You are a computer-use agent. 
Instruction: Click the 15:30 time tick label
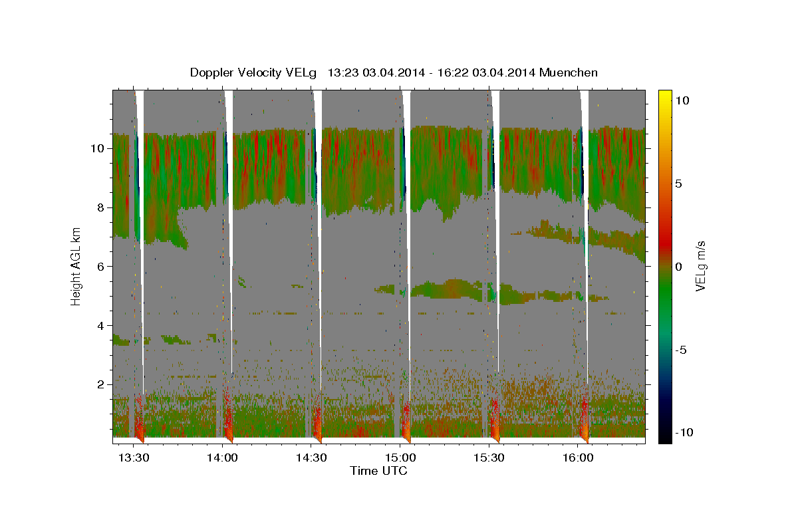[x=489, y=458]
